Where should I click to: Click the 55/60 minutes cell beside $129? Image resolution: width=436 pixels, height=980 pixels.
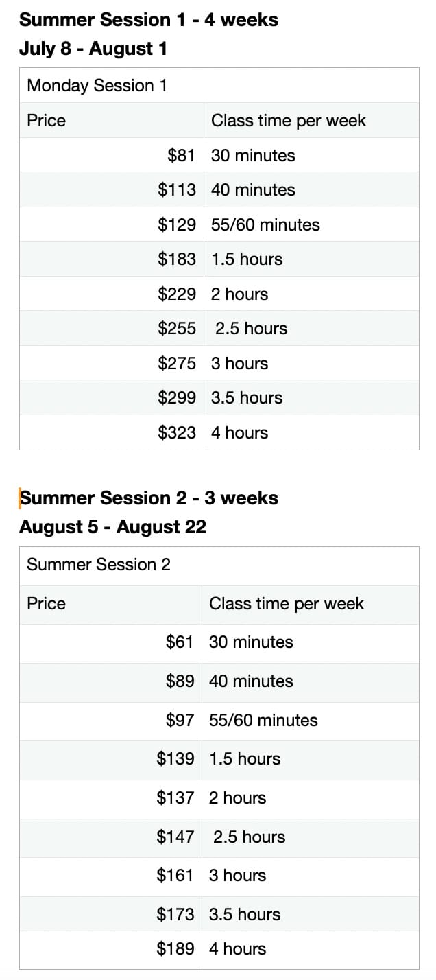(x=311, y=224)
